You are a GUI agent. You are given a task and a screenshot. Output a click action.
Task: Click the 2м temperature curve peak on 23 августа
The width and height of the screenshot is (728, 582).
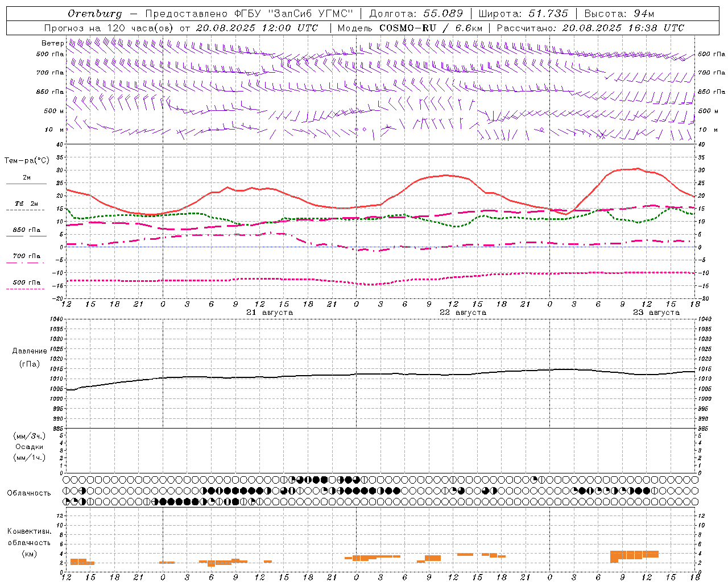pyautogui.click(x=638, y=168)
